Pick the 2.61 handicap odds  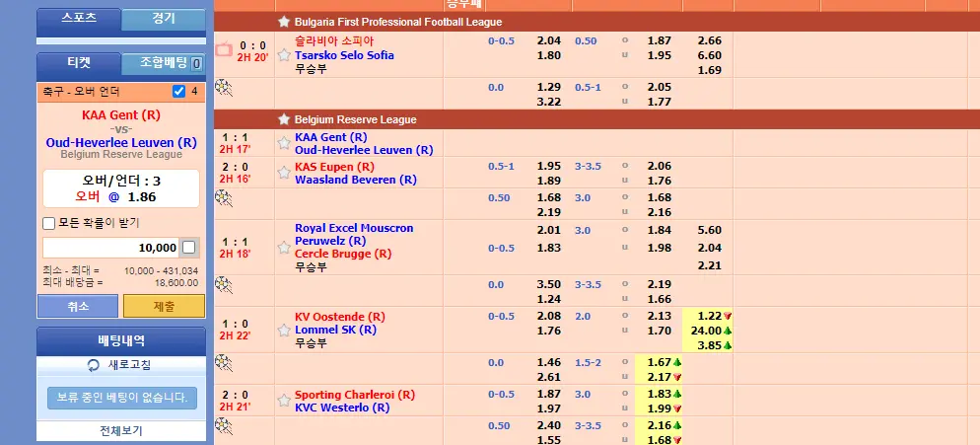(549, 377)
